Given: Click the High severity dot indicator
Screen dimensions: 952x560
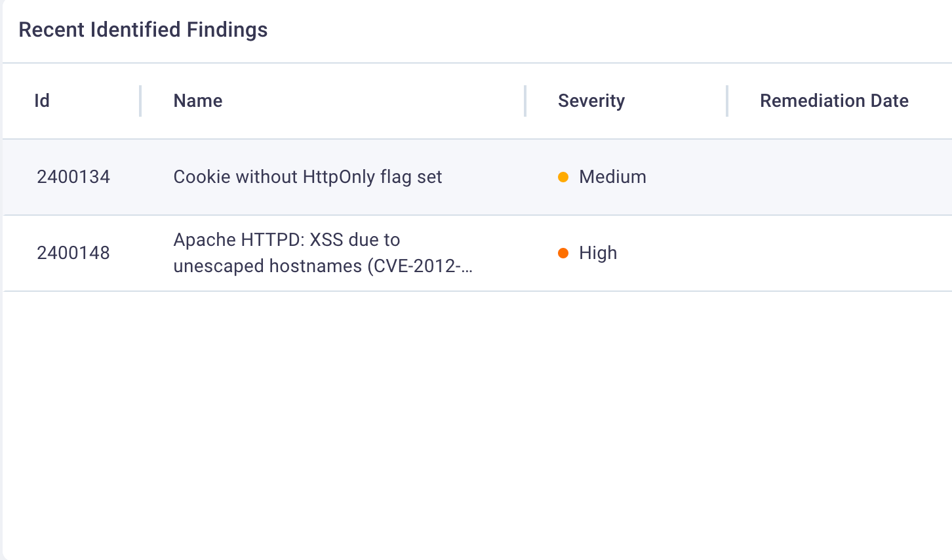Looking at the screenshot, I should [x=563, y=253].
